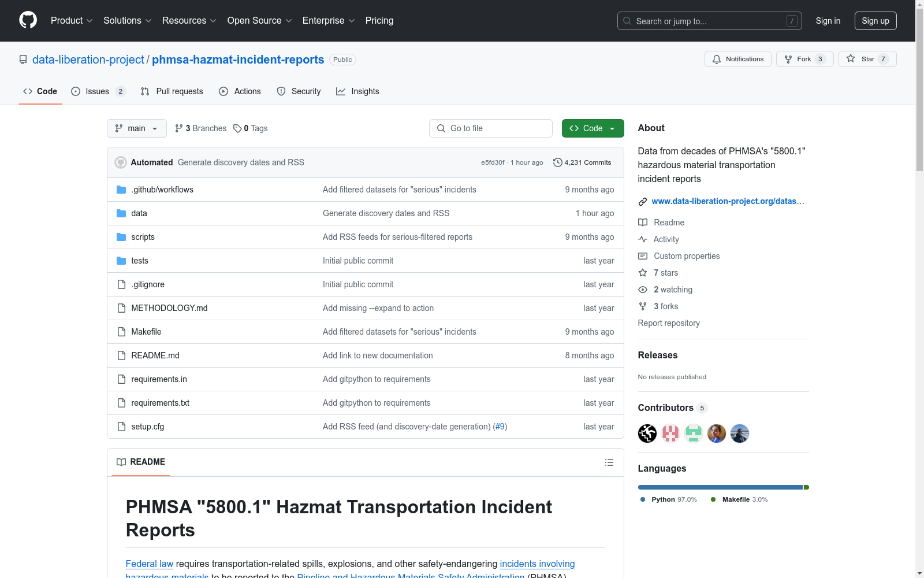Click the Makefile file icon
The image size is (924, 578).
point(121,332)
